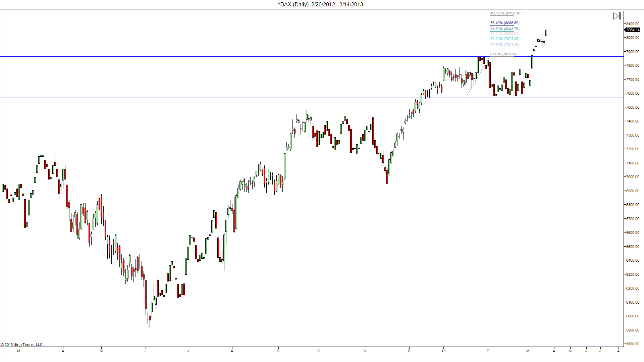644x362 pixels.
Task: Click the S month marker on time axis
Action: pos(278,351)
